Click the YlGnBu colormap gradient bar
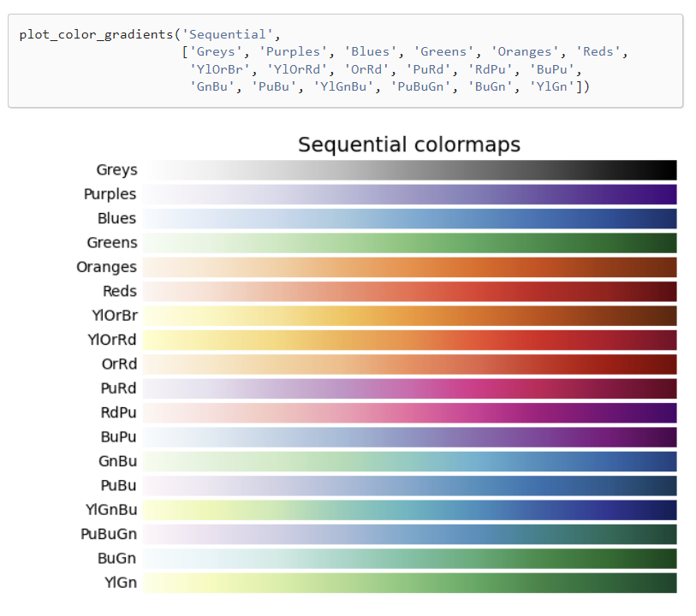The width and height of the screenshot is (696, 616). (x=410, y=510)
